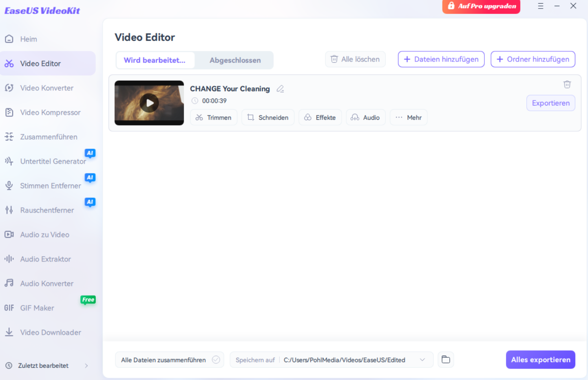
Task: Go to Video Konverter in sidebar
Action: 46,88
